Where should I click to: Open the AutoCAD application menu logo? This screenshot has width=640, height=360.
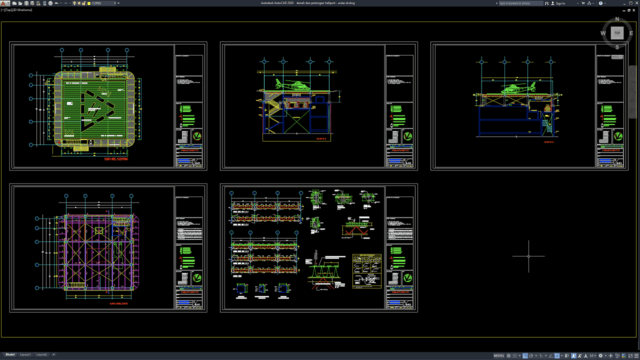coord(4,3)
